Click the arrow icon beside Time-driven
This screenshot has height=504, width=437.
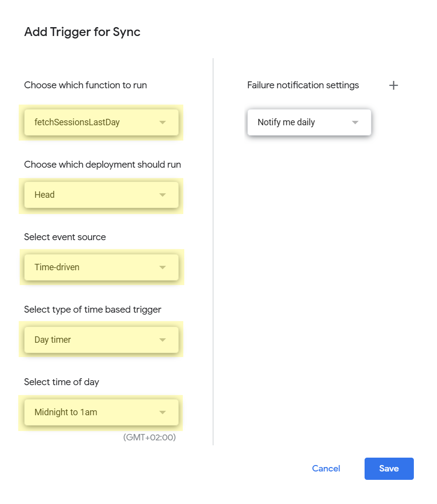[163, 267]
